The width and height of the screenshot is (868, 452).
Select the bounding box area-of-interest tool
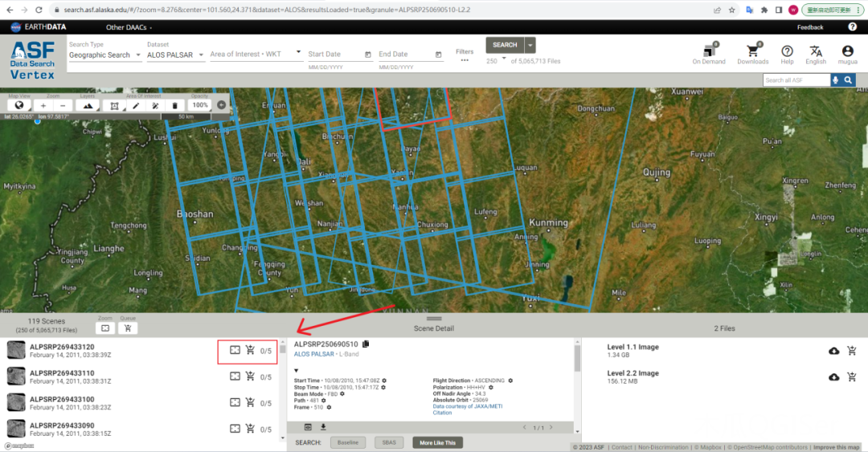click(x=114, y=105)
